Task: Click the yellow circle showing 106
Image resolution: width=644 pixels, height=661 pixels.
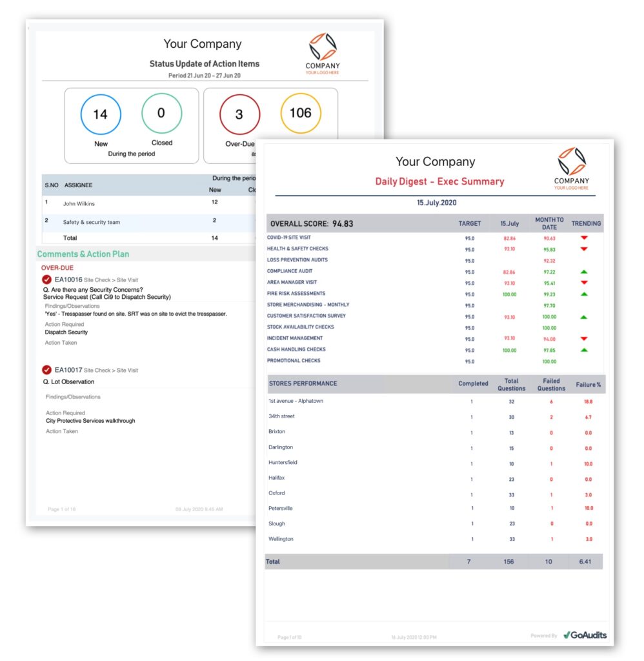Action: 301,114
